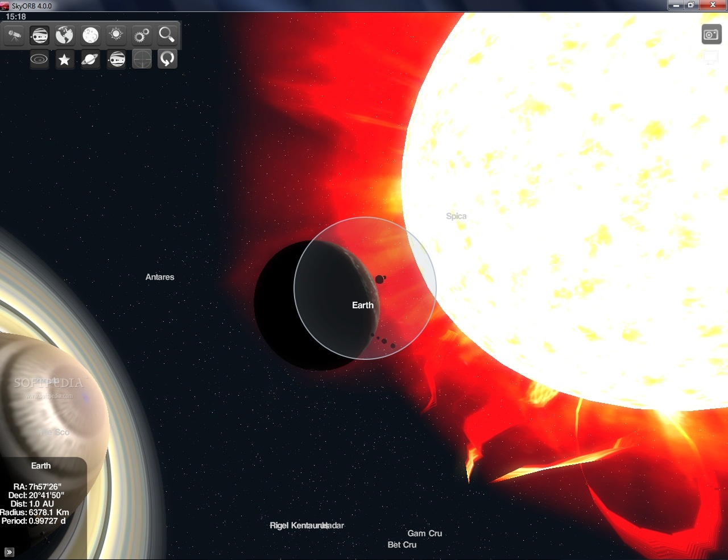The image size is (728, 560).
Task: Toggle the Jupiter icon in the second toolbar row
Action: click(x=116, y=59)
